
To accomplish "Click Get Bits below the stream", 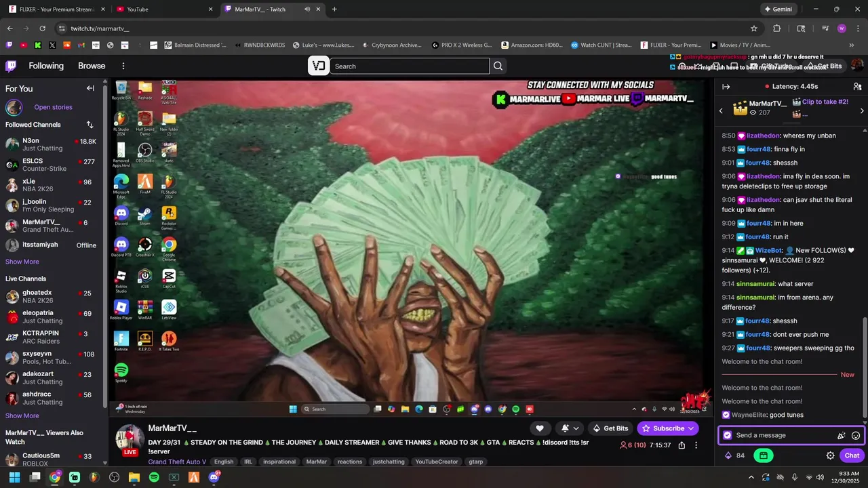I will point(610,428).
